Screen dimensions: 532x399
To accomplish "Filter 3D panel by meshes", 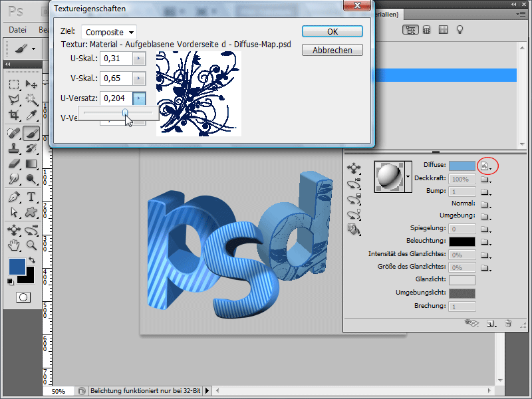I will pyautogui.click(x=427, y=30).
